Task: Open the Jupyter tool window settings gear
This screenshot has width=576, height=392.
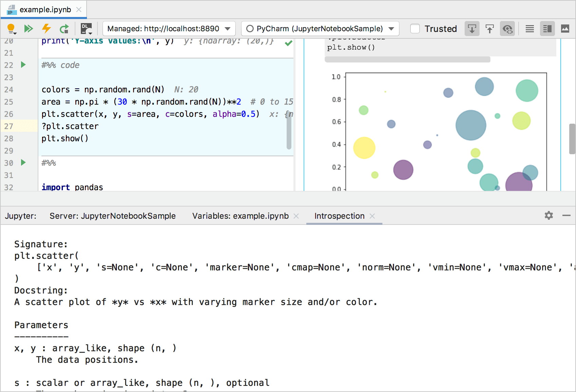Action: click(548, 215)
